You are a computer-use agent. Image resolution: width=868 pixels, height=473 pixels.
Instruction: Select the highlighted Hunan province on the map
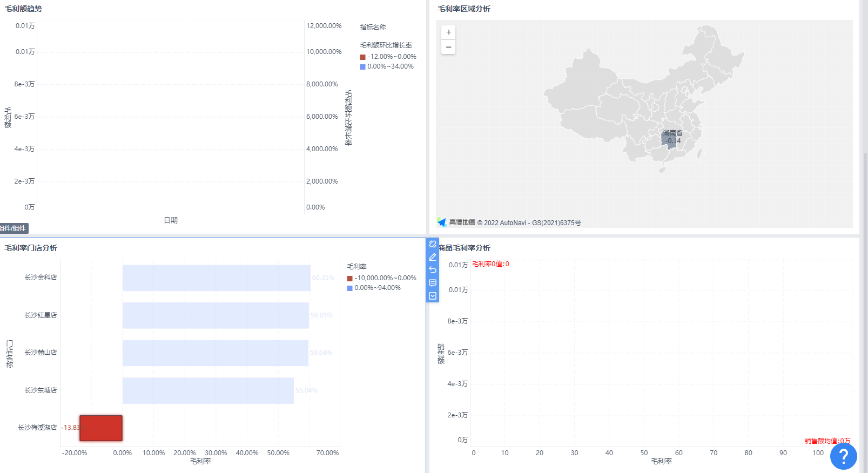click(669, 139)
